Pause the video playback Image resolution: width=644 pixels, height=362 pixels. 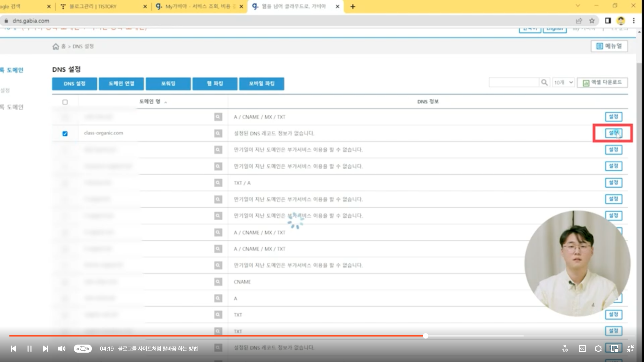pos(30,349)
